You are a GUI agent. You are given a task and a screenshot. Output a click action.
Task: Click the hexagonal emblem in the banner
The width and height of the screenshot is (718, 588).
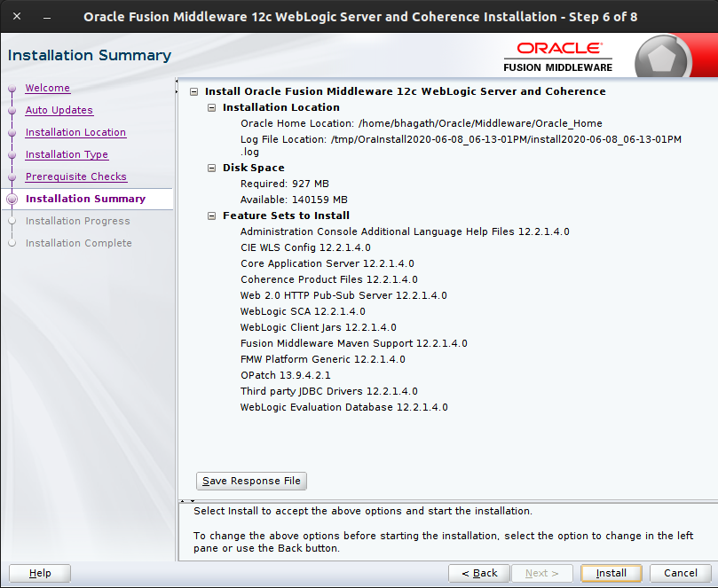point(665,55)
